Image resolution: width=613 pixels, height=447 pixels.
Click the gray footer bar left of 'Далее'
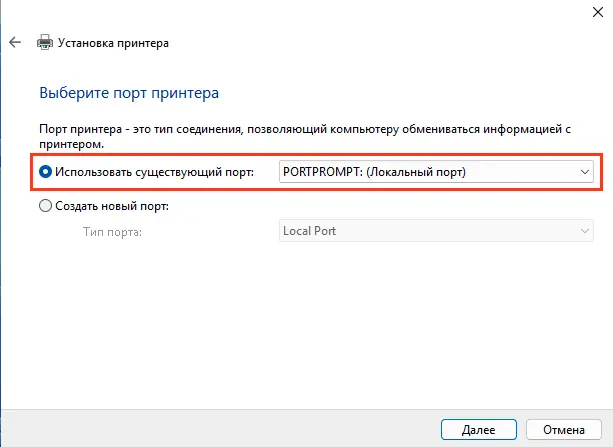coord(221,429)
